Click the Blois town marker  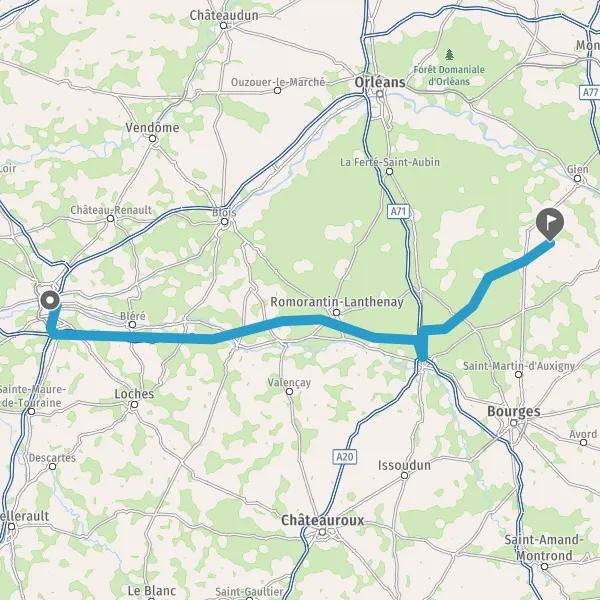click(225, 222)
